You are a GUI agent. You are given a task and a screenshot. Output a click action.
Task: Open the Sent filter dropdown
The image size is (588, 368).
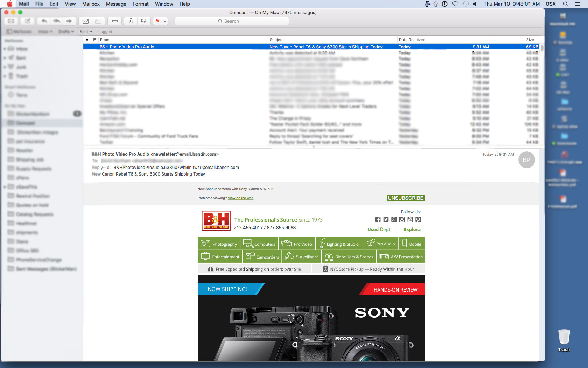(86, 32)
